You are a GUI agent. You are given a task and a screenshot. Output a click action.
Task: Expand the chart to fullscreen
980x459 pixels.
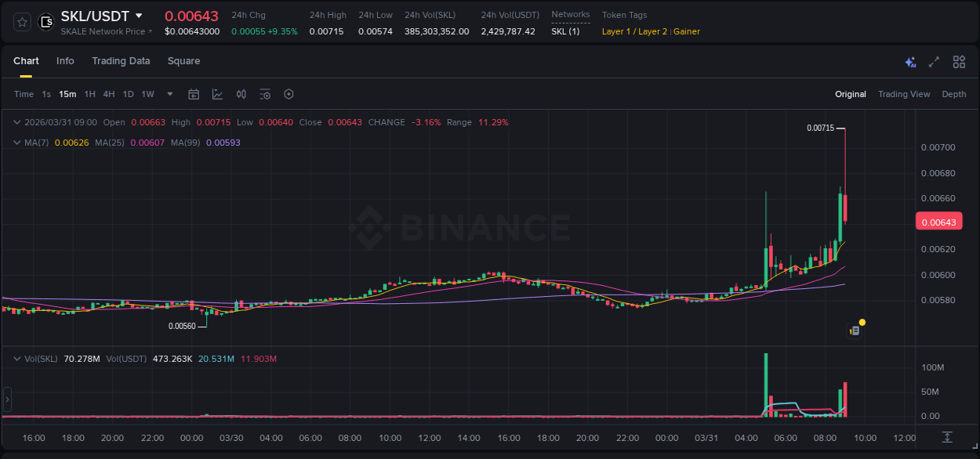[x=933, y=61]
